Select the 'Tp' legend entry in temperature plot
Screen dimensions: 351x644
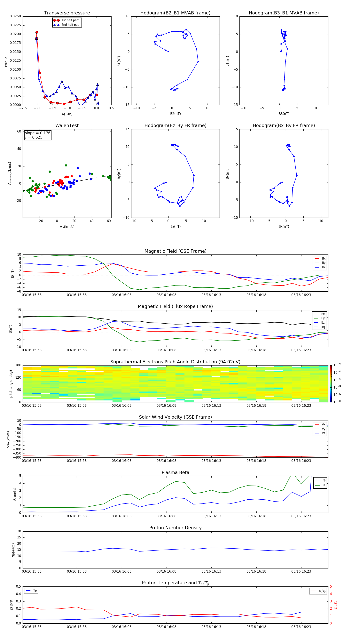tap(31, 591)
